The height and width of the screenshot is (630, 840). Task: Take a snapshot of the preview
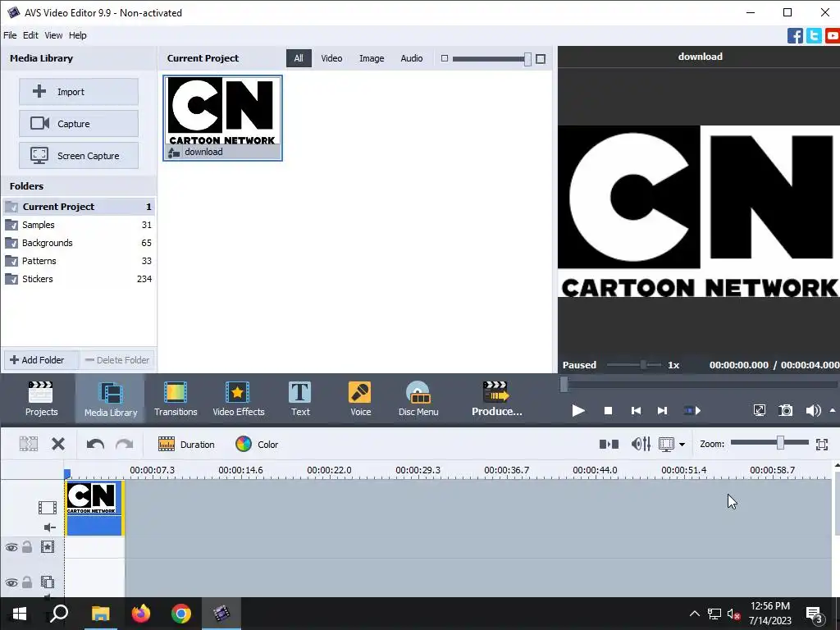(x=785, y=411)
